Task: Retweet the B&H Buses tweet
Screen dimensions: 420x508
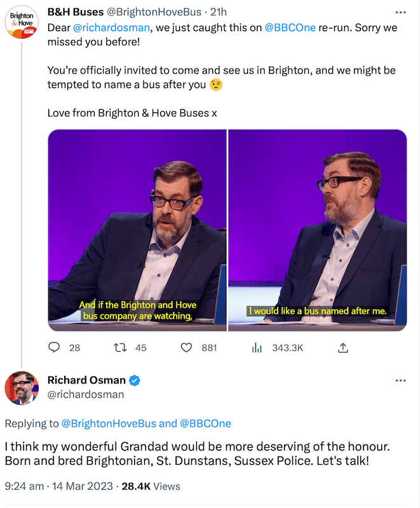Action: [x=119, y=347]
